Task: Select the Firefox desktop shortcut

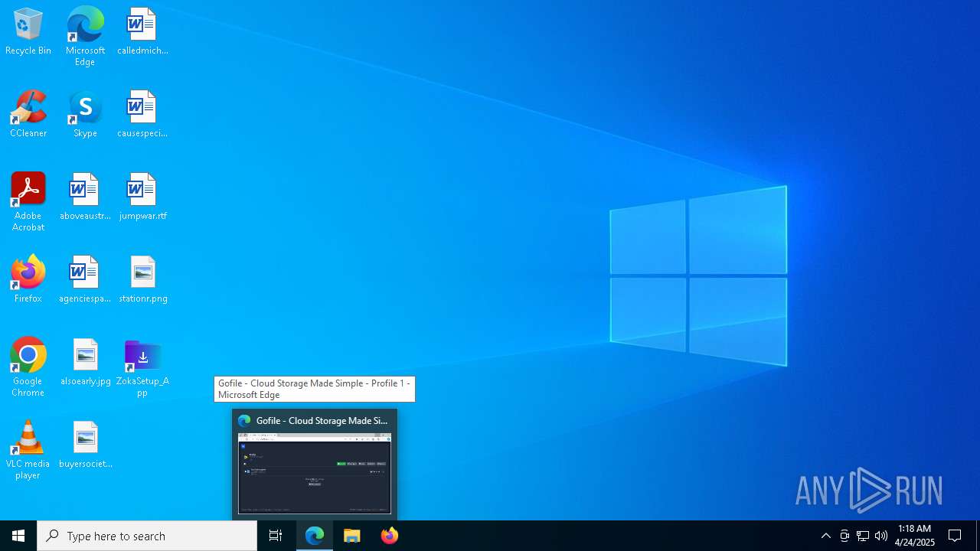Action: 28,280
